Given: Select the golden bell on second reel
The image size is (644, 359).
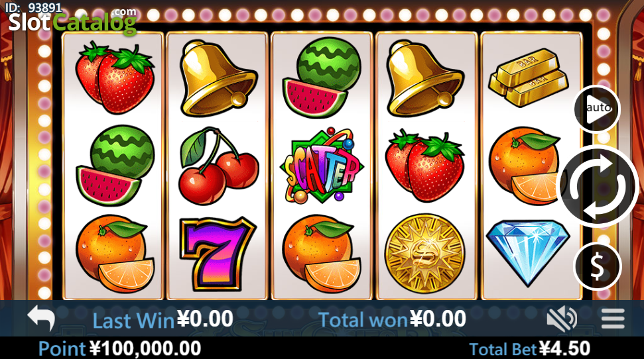Looking at the screenshot, I should point(218,77).
